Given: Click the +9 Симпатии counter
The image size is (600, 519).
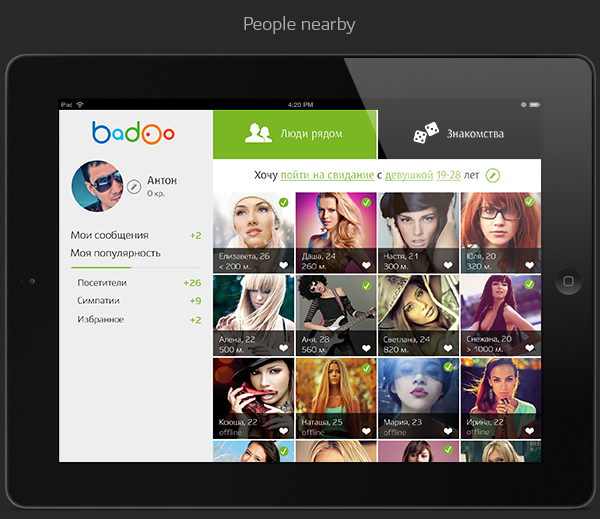Looking at the screenshot, I should coord(196,301).
